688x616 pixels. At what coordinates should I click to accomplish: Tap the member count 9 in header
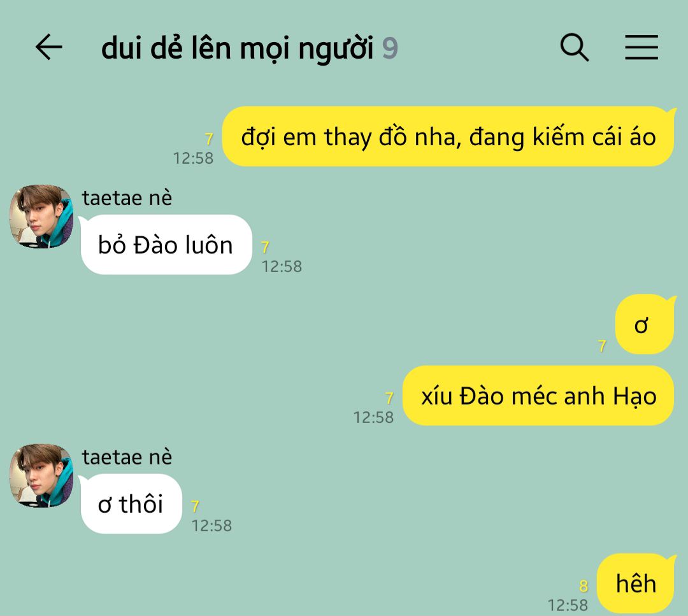(x=390, y=48)
